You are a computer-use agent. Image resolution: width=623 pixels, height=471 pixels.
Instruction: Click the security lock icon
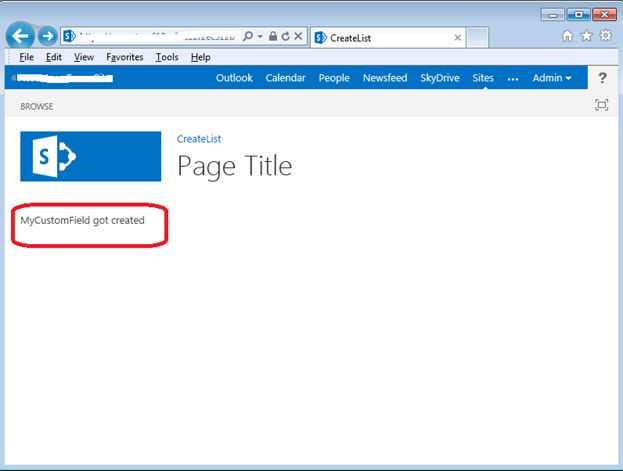(273, 36)
